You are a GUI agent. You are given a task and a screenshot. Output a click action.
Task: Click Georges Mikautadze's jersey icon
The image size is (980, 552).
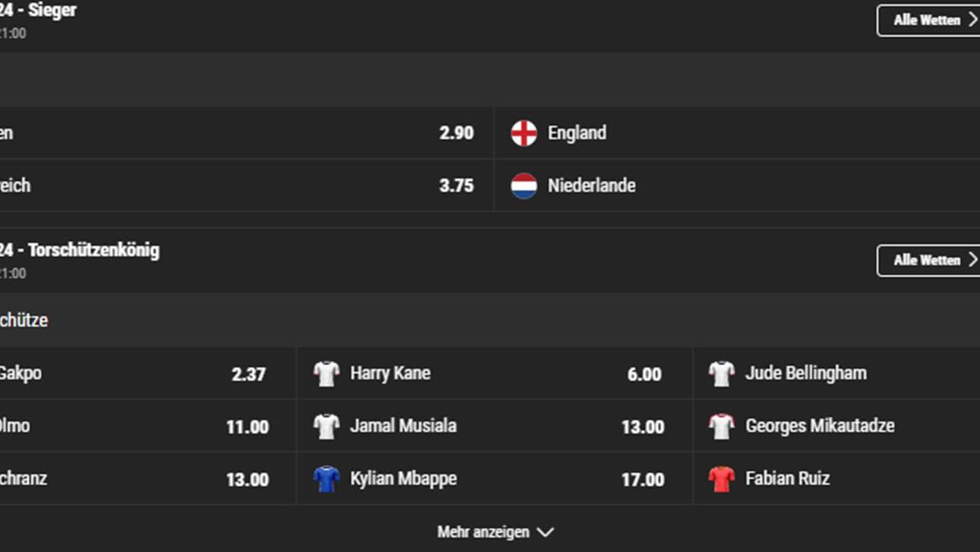pos(721,426)
